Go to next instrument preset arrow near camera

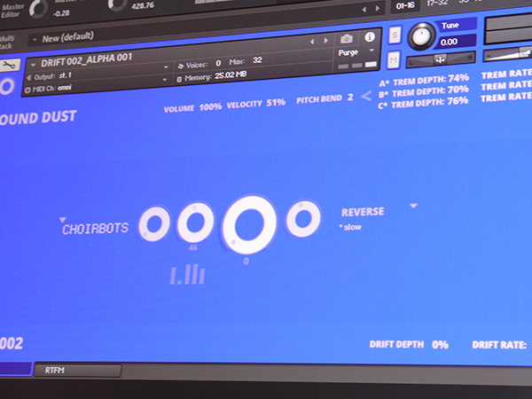pyautogui.click(x=325, y=41)
